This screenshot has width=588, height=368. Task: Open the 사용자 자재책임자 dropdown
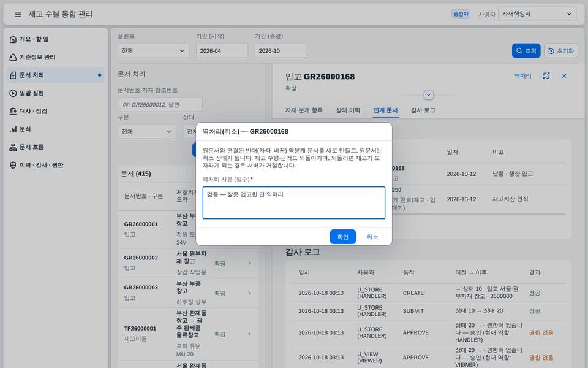pyautogui.click(x=537, y=14)
